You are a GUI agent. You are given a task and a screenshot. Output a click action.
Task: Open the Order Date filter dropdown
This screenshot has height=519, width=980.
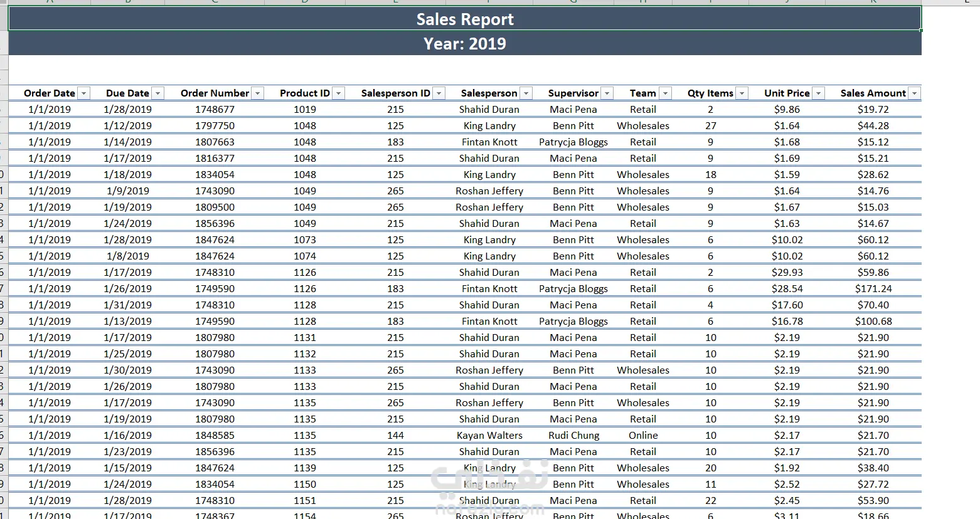click(x=83, y=93)
